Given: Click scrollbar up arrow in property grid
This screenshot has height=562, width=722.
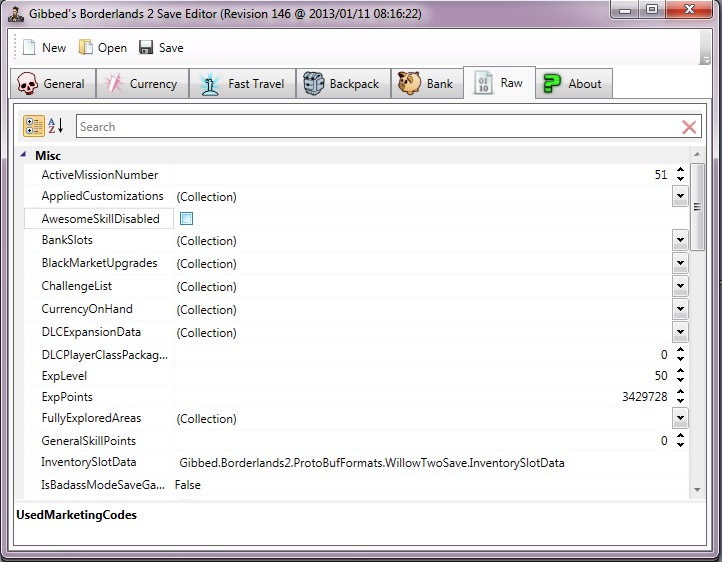Looking at the screenshot, I should point(697,154).
